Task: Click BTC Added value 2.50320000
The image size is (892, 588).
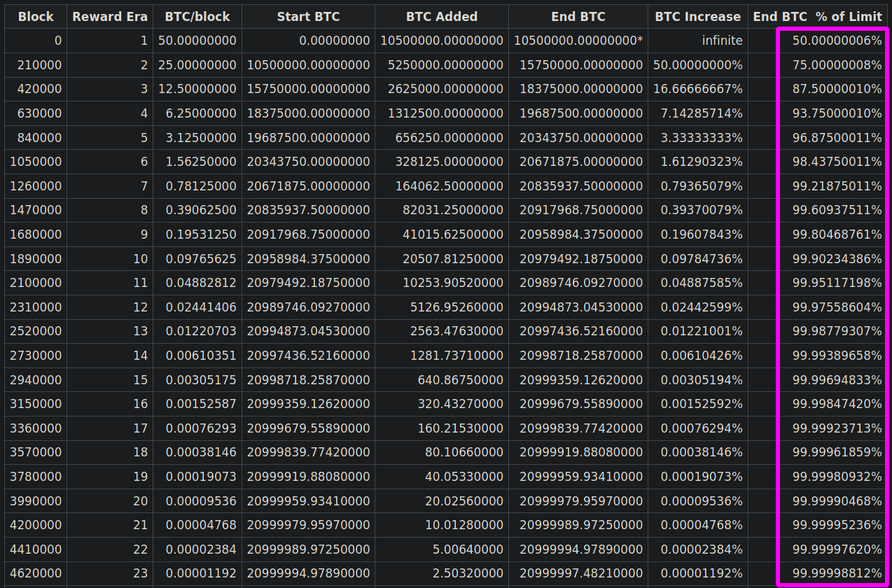Action: click(x=442, y=573)
